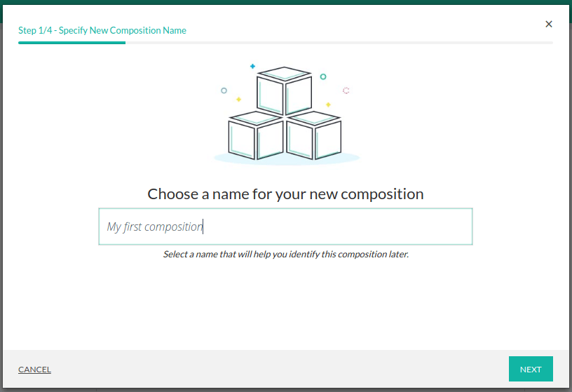The image size is (572, 392).
Task: Click the teal filled progress bar segment
Action: (71, 43)
